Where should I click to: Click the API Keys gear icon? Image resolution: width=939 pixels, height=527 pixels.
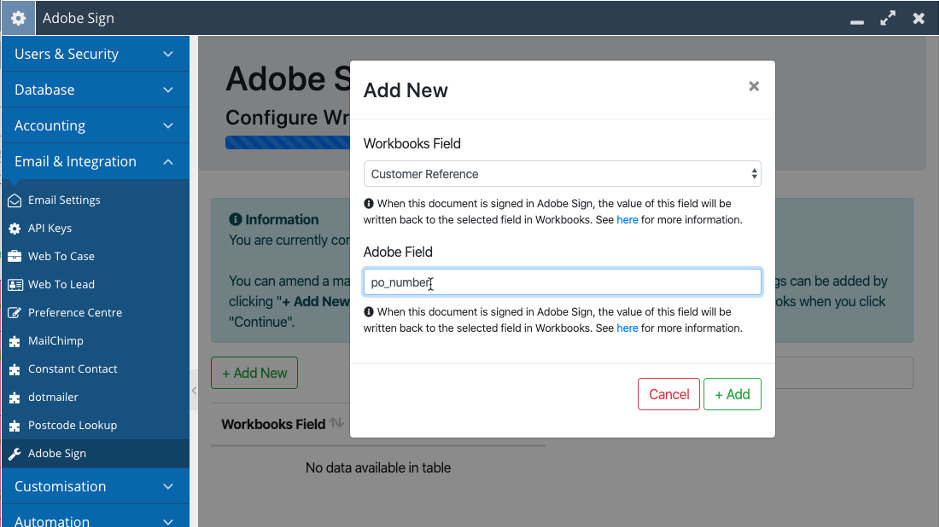pyautogui.click(x=14, y=229)
